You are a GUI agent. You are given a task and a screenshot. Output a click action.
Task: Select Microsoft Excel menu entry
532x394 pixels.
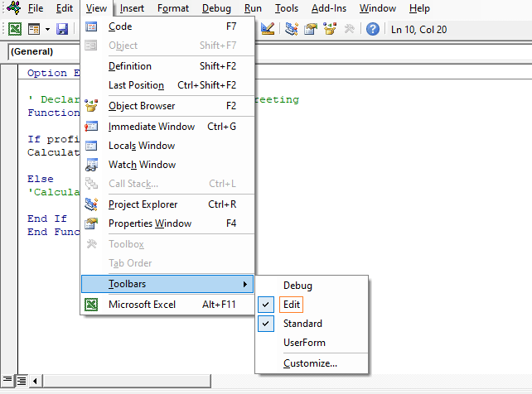[x=142, y=305]
